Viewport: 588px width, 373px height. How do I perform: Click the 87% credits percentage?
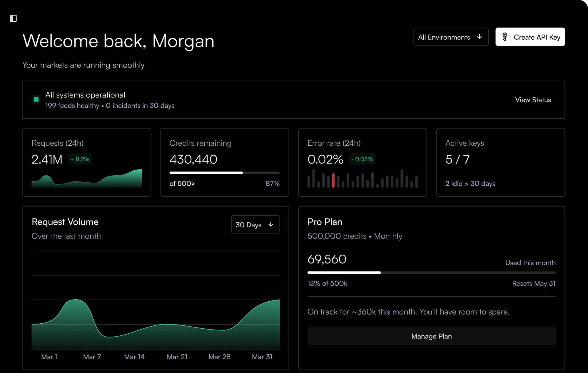[273, 184]
